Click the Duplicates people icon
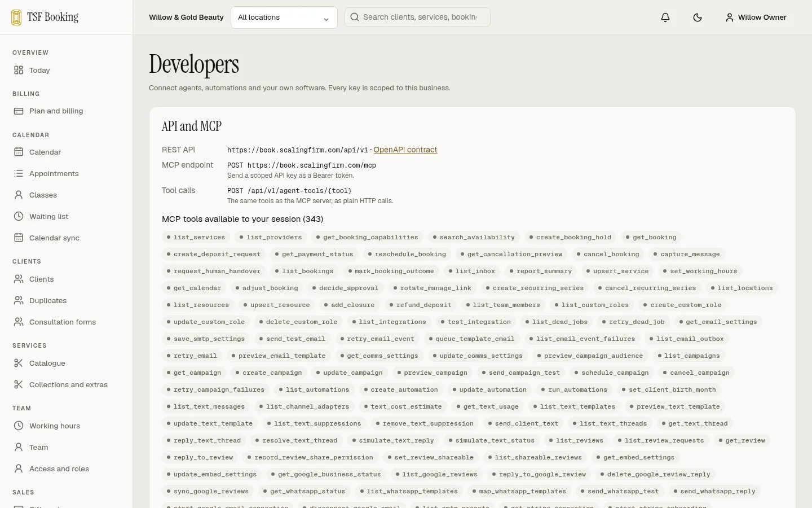This screenshot has width=812, height=508. pyautogui.click(x=19, y=301)
